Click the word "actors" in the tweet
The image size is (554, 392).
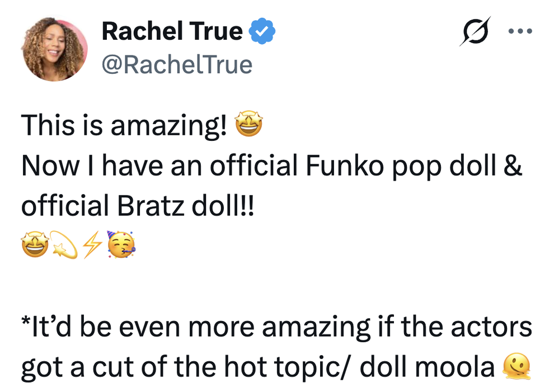point(491,327)
